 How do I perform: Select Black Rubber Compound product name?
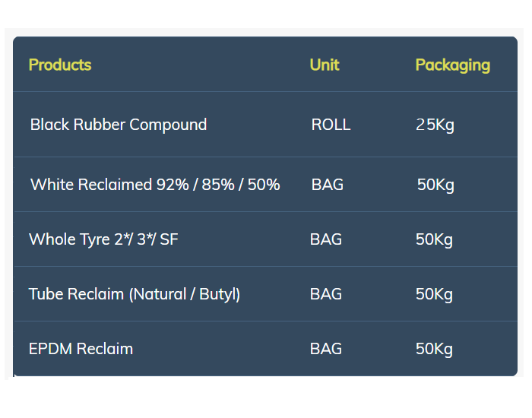coord(119,125)
